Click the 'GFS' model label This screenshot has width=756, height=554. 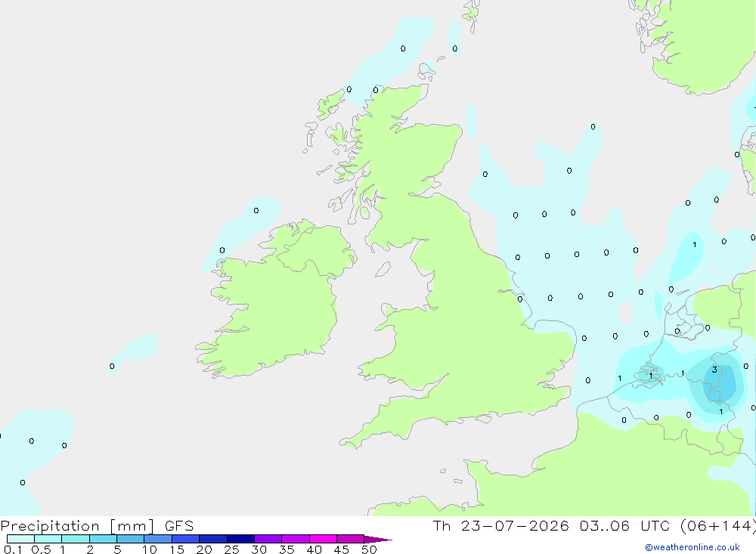179,525
